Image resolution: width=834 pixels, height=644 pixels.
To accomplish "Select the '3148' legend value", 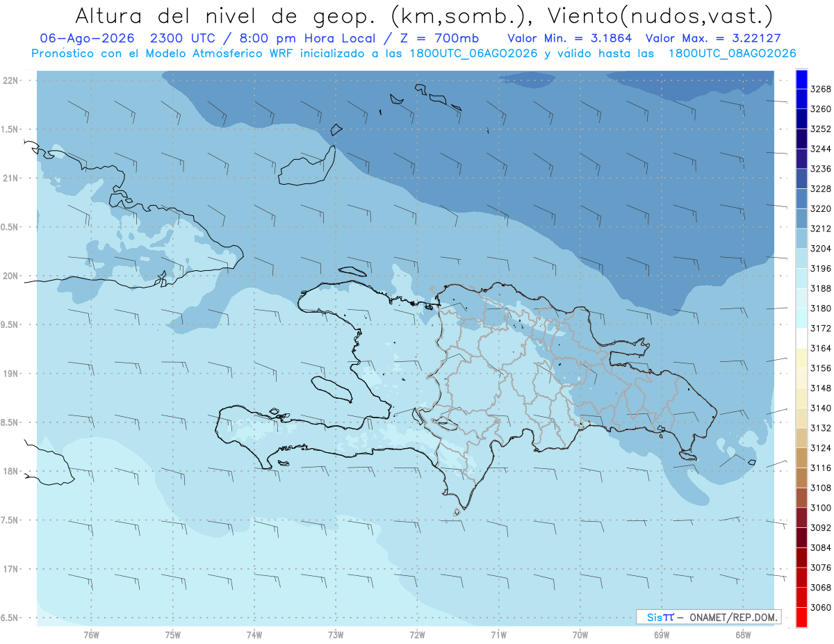I will [x=821, y=388].
